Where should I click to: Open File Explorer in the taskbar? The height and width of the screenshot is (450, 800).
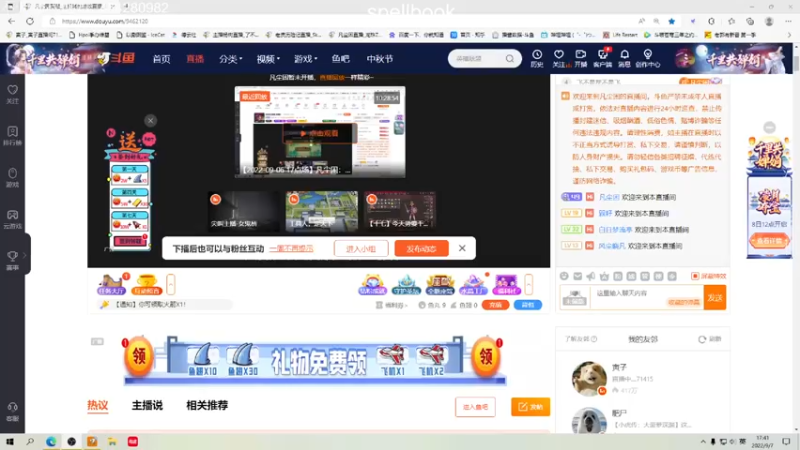tap(112, 442)
